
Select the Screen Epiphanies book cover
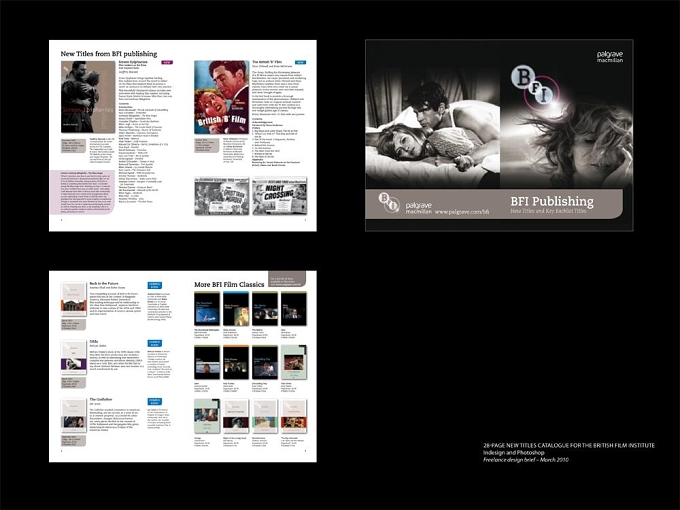(88, 97)
